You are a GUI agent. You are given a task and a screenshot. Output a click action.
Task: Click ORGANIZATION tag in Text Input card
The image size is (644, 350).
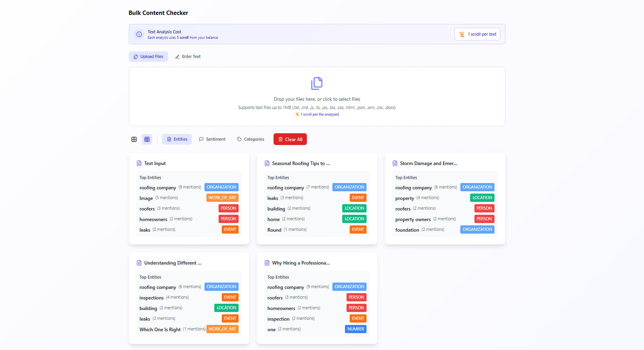[x=221, y=187]
